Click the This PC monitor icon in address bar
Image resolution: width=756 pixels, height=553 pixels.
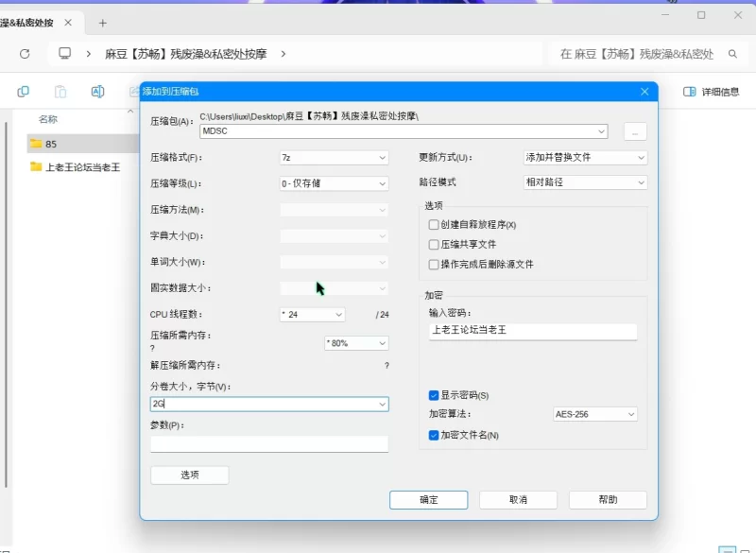[x=64, y=53]
